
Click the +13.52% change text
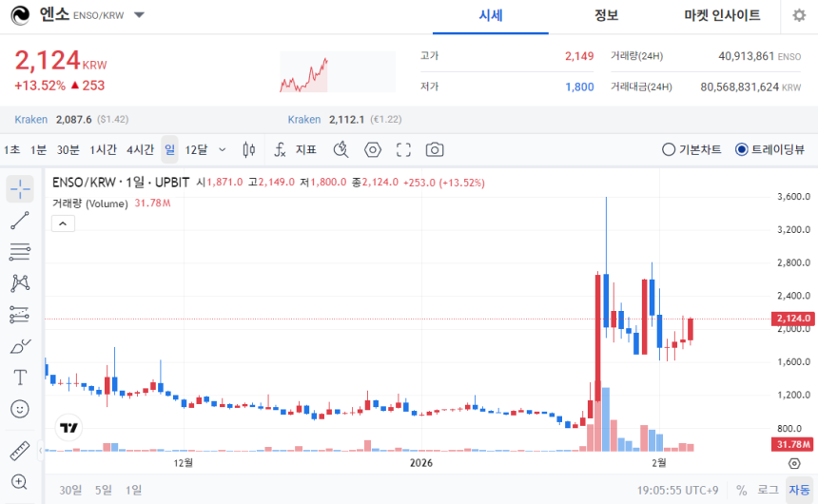click(40, 86)
